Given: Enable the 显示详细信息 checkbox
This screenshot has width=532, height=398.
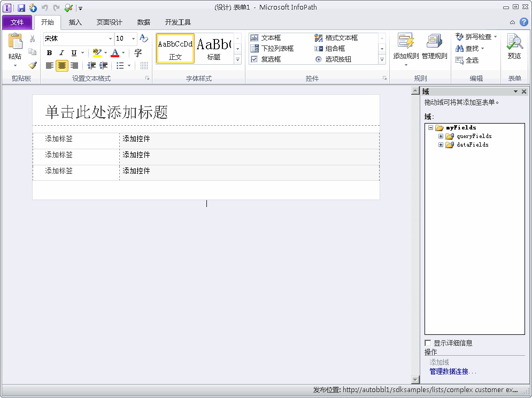Looking at the screenshot, I should click(428, 343).
